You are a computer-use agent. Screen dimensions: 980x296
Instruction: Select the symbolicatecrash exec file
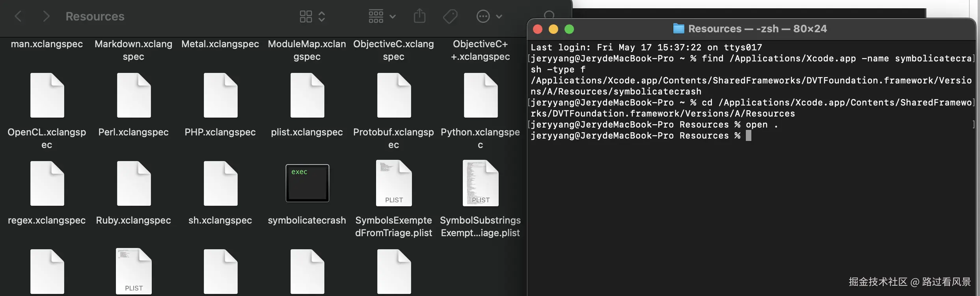[x=307, y=183]
